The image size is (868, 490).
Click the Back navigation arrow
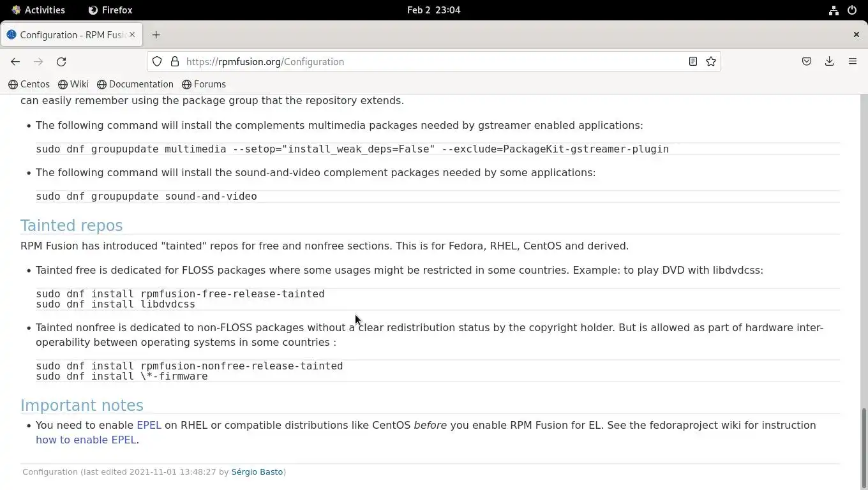coord(15,62)
